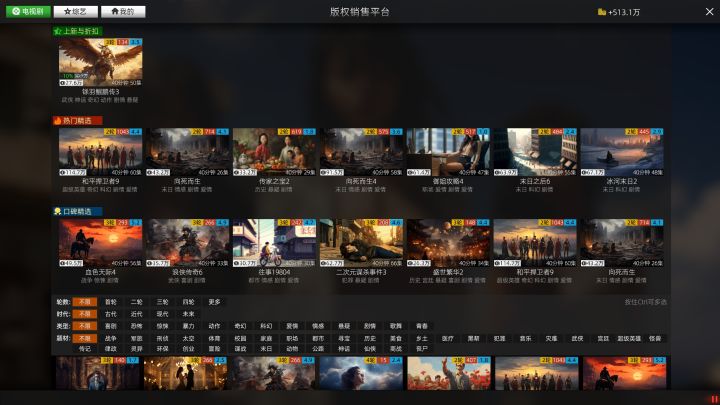Filter era by 近代

[x=136, y=314]
